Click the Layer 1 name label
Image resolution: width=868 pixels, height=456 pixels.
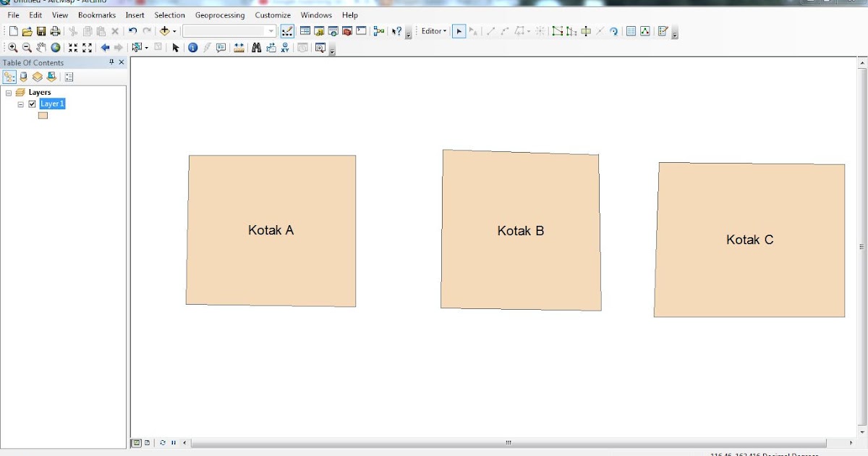(52, 104)
